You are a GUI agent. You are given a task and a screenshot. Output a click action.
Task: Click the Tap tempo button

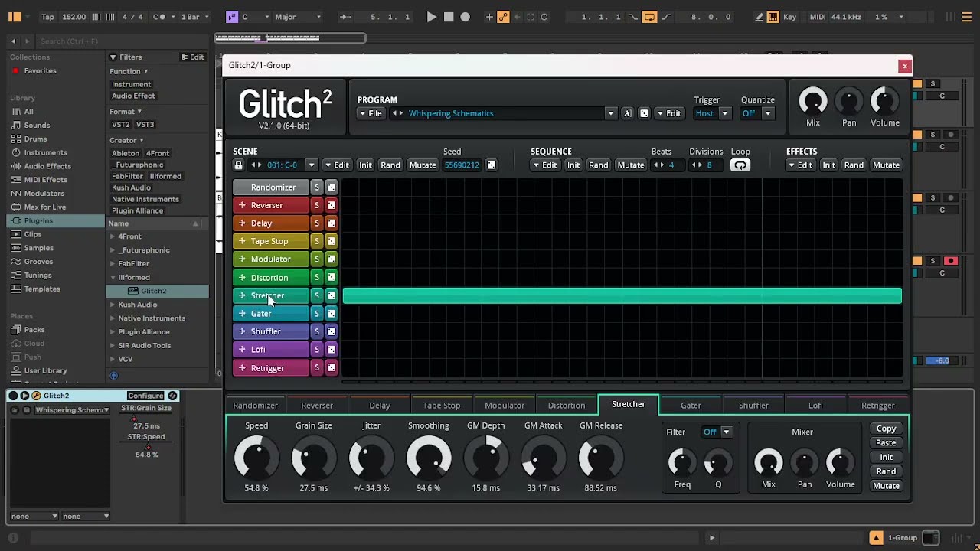tap(47, 17)
